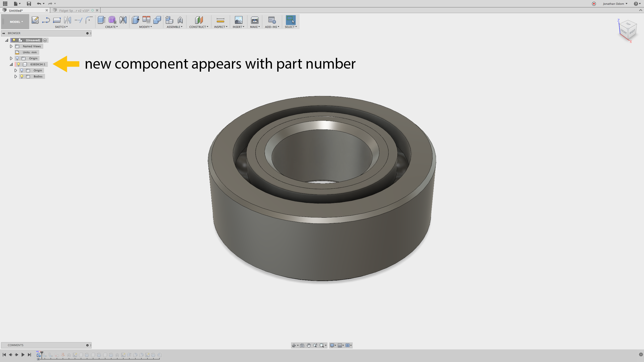Click the Save icon in top bar
Image resolution: width=644 pixels, height=362 pixels.
29,4
